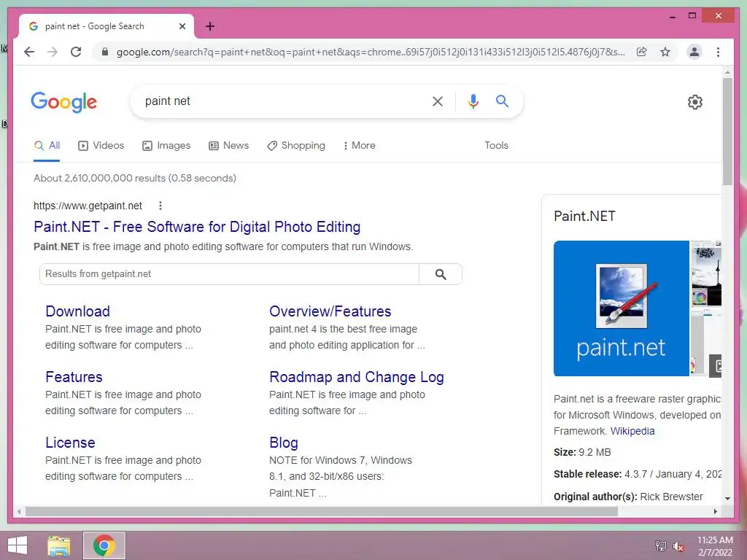Open the paint.net logo image
This screenshot has width=747, height=560.
tap(622, 308)
